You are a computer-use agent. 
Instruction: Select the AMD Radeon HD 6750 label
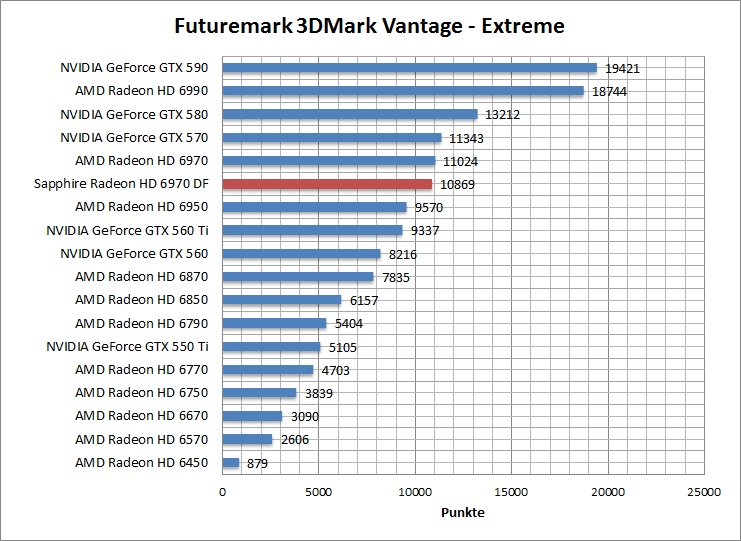141,393
